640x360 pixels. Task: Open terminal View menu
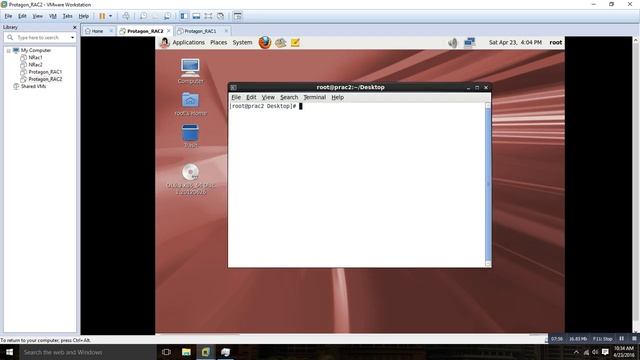[x=268, y=98]
